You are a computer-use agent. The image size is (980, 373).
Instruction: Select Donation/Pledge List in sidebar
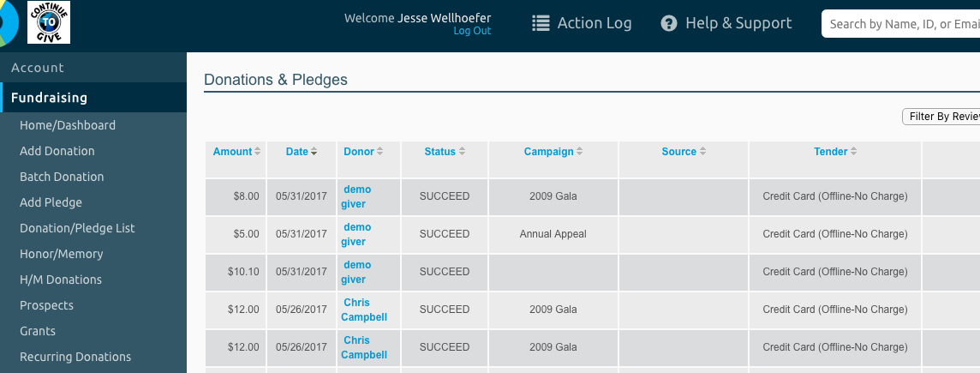[77, 228]
